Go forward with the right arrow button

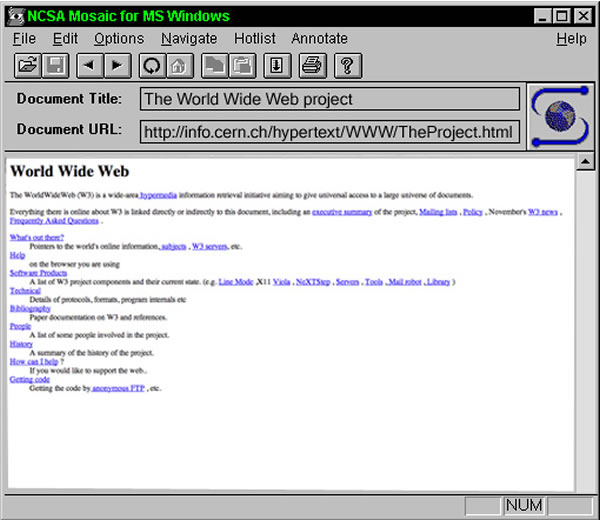pyautogui.click(x=118, y=66)
